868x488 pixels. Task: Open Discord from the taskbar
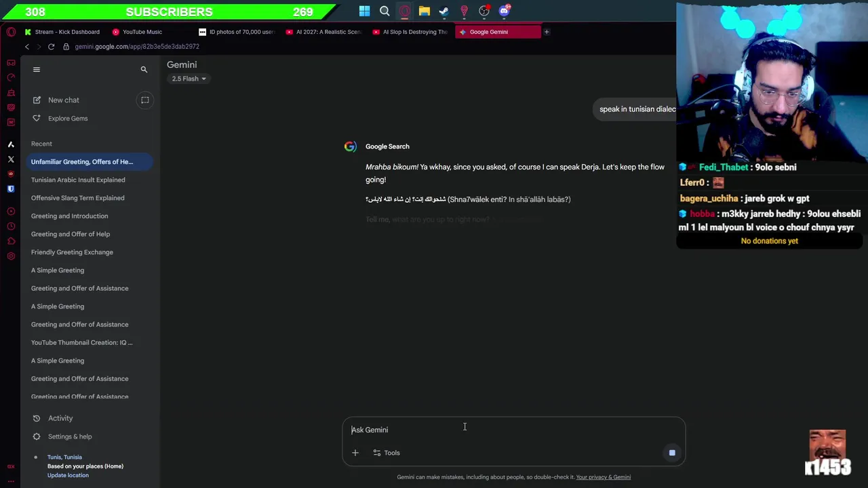[x=505, y=11]
